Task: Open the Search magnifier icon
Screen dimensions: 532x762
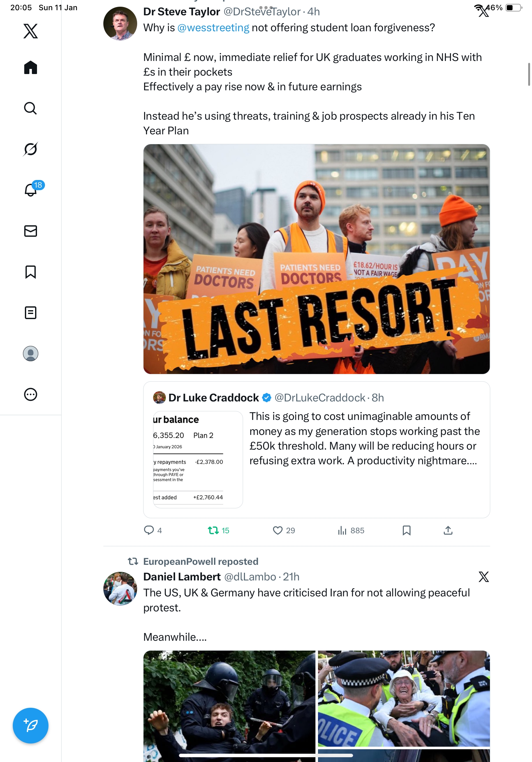Action: [31, 108]
